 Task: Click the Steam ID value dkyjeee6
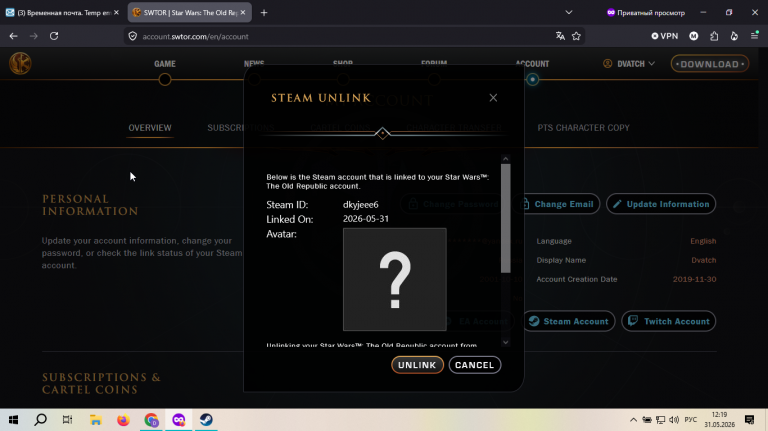[360, 205]
